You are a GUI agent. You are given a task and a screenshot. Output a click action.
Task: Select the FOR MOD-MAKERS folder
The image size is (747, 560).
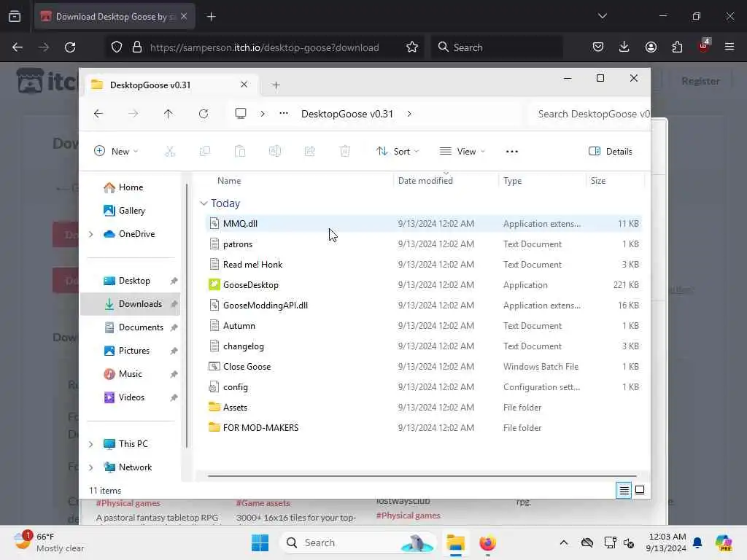coord(260,427)
